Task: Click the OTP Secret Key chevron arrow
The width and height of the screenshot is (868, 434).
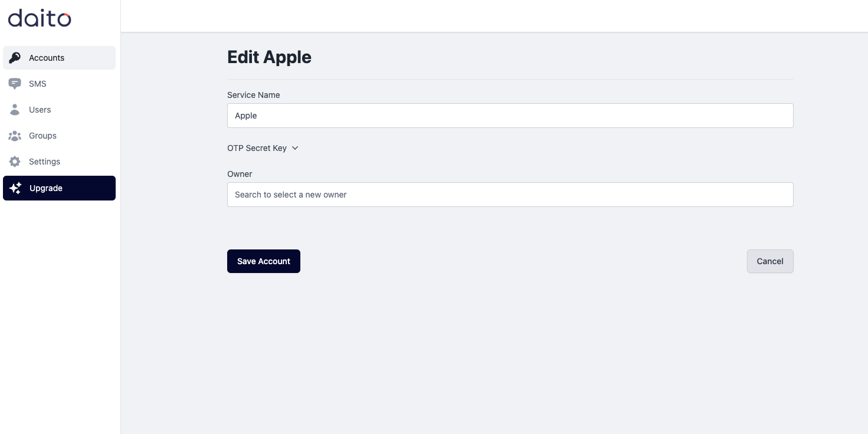Action: click(x=295, y=148)
